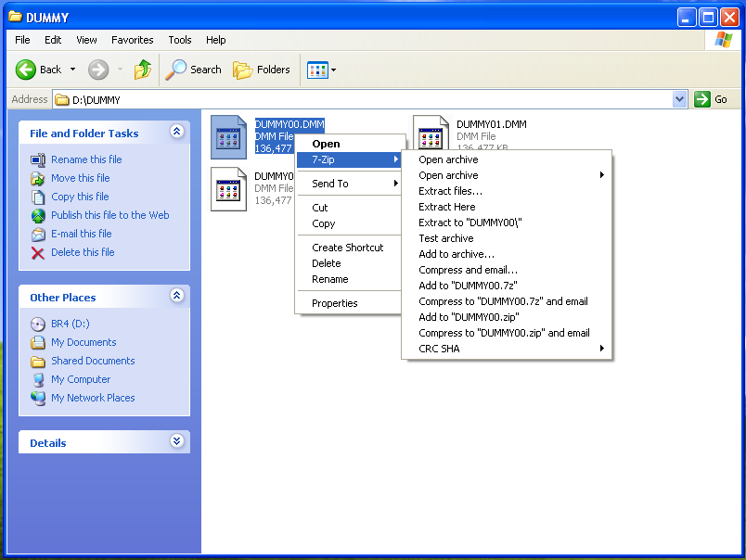Viewport: 746px width, 560px height.
Task: Choose Extract Here from 7-Zip submenu
Action: [446, 207]
